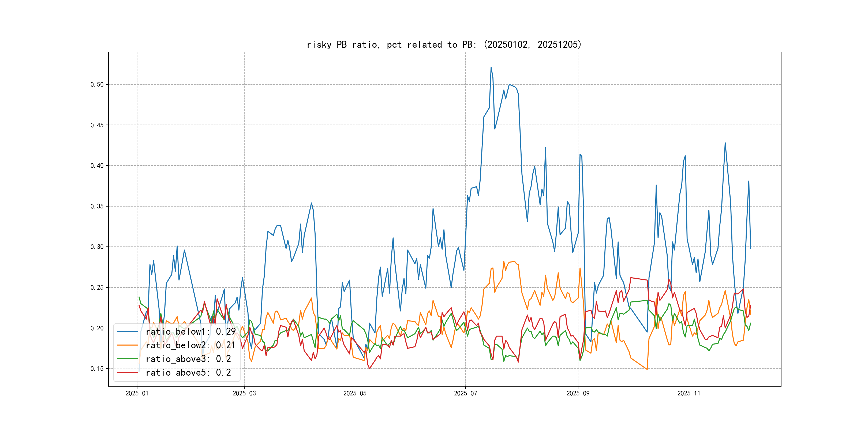The height and width of the screenshot is (434, 868).
Task: Click the 2025-03 x-axis tick label
Action: click(x=244, y=393)
